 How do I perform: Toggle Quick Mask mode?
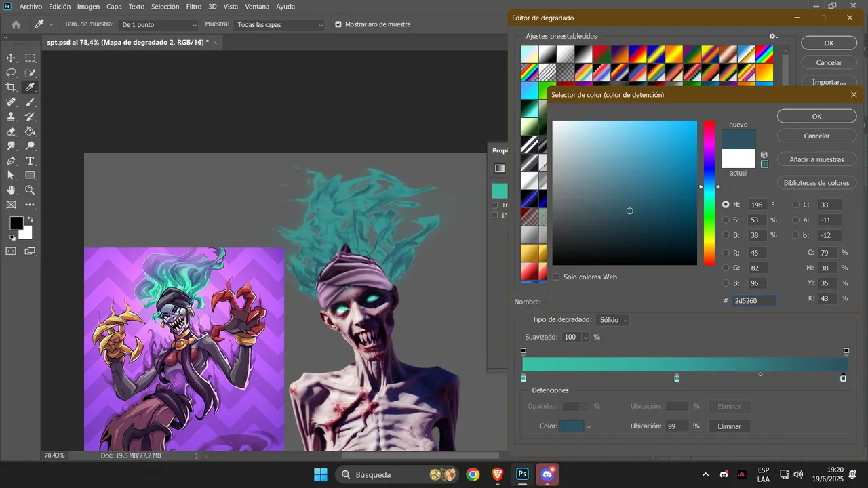click(11, 251)
